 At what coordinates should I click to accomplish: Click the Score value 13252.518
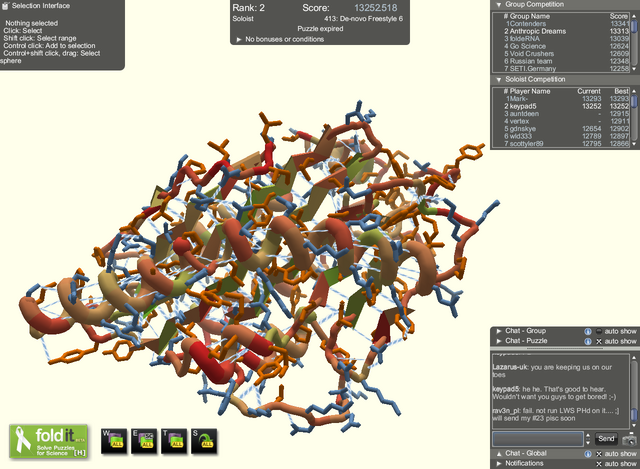click(376, 8)
